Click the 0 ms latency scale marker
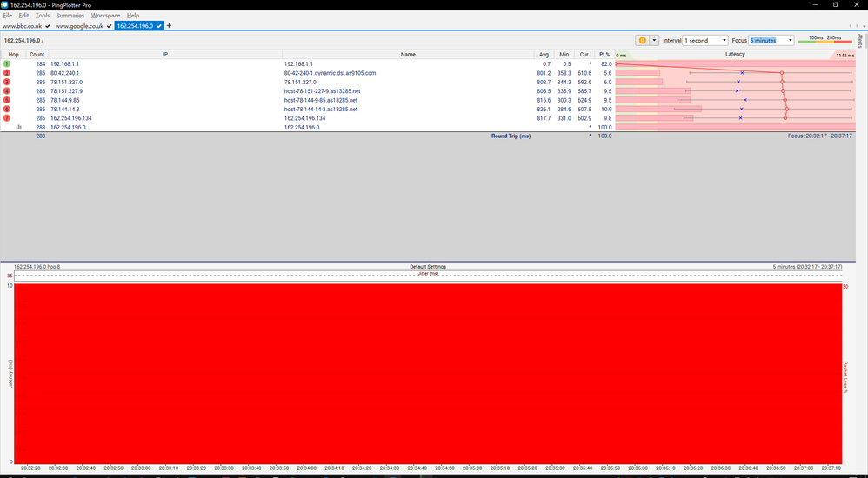Screen dimensions: 868x478 621,56
